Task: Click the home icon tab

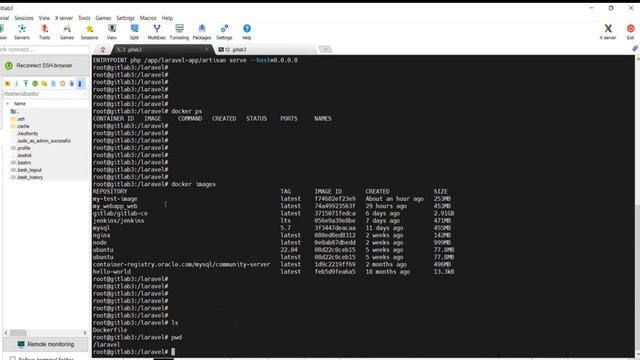Action: coord(103,50)
